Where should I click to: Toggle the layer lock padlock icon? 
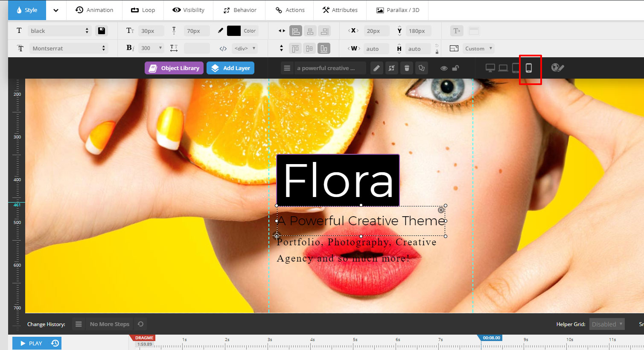coord(456,68)
